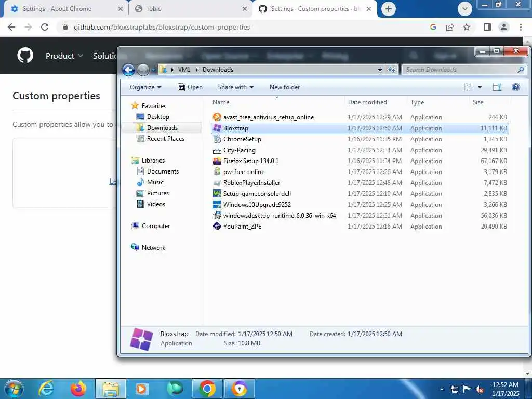This screenshot has height=399, width=532.
Task: Select Computer in navigation pane
Action: point(150,226)
